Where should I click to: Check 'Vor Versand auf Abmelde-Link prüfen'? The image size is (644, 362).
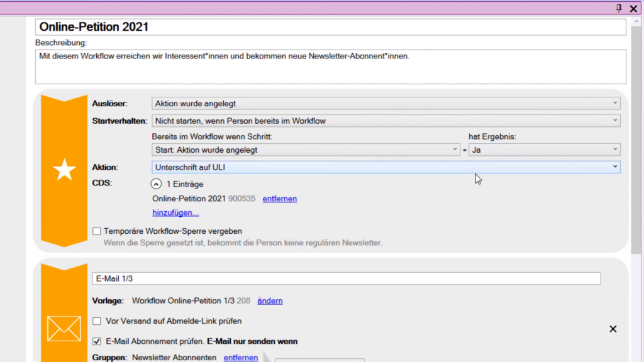pyautogui.click(x=96, y=321)
